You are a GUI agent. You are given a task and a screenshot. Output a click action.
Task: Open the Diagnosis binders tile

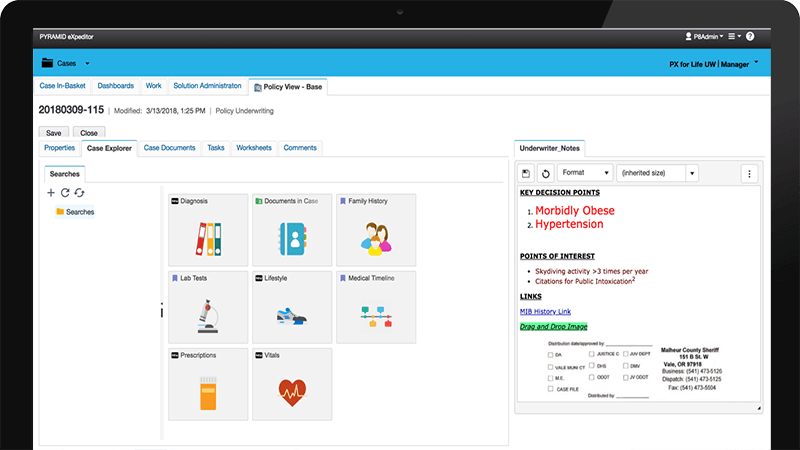[x=208, y=230]
